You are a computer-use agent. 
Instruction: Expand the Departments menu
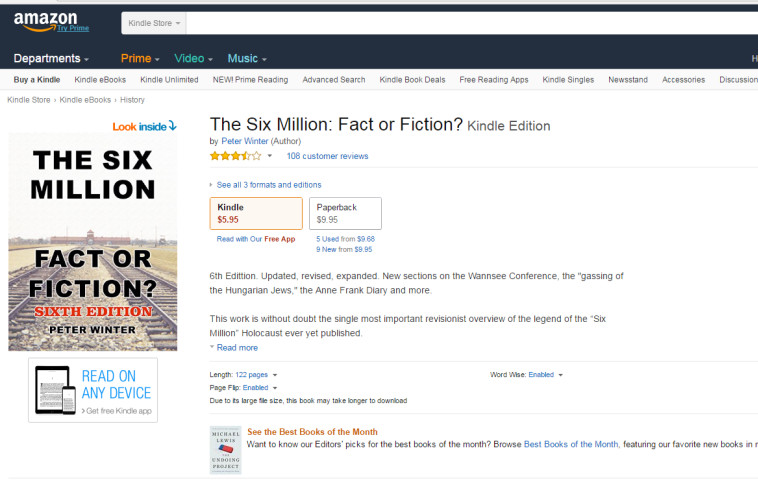click(51, 58)
